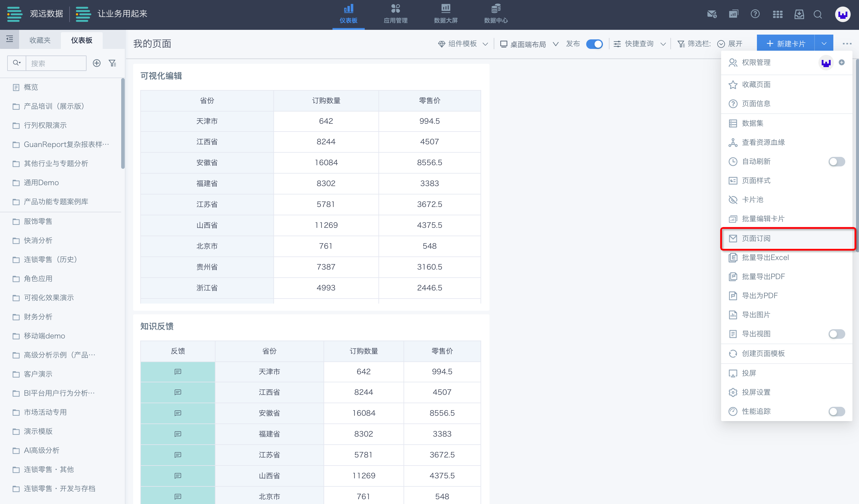Switch to the 收藏夹 tab
Image resolution: width=859 pixels, height=504 pixels.
[40, 40]
